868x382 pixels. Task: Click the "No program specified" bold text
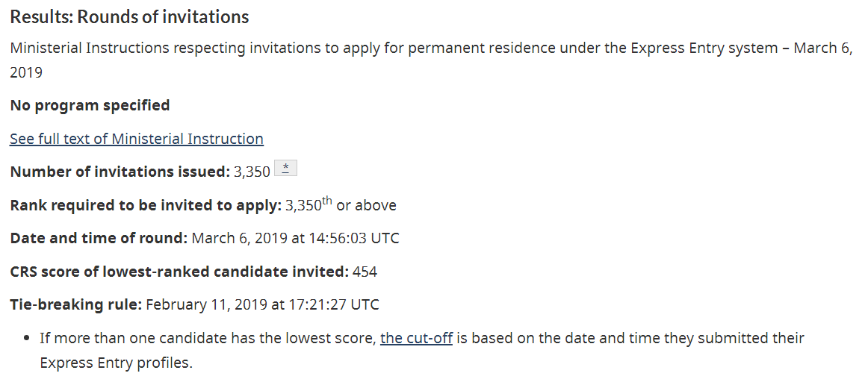[x=90, y=105]
